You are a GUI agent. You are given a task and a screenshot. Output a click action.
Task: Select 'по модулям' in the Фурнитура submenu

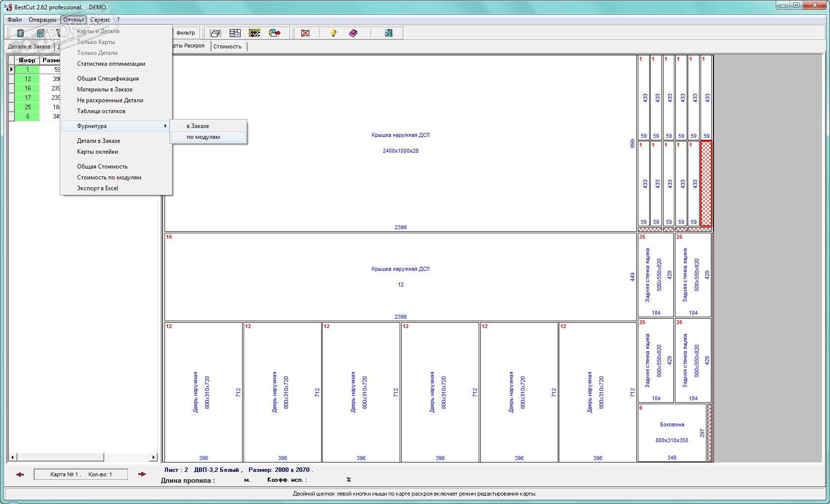(208, 137)
